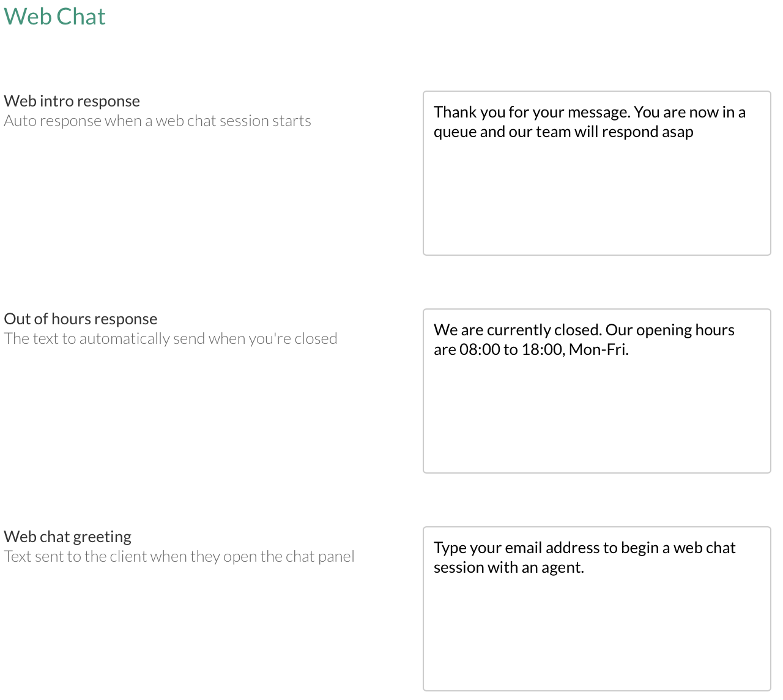Viewport: 783px width, 700px height.
Task: Click the "Out of hours response" label
Action: [x=81, y=319]
